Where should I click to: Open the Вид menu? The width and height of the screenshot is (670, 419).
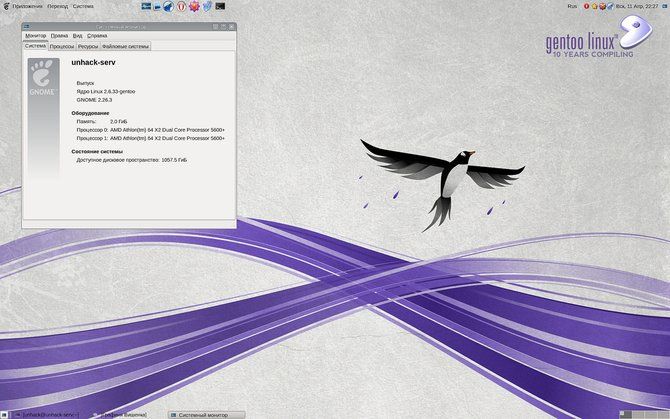point(77,35)
